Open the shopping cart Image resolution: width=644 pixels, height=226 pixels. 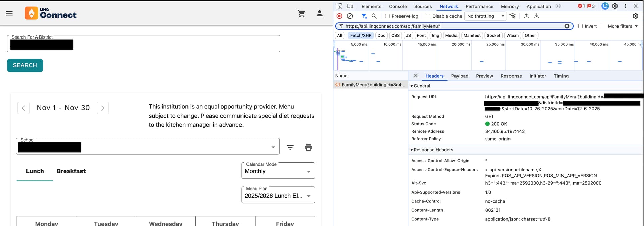click(x=301, y=13)
